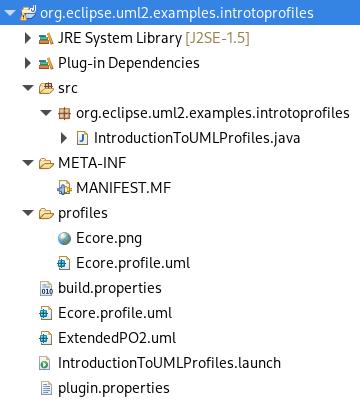Click the package icon for org.eclipse.uml2.examples.introtoprofiles
Image resolution: width=360 pixels, height=406 pixels.
(x=64, y=113)
